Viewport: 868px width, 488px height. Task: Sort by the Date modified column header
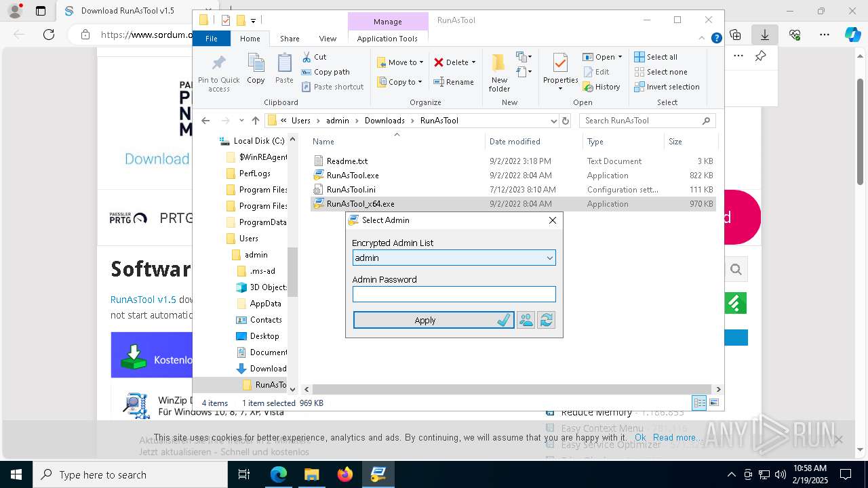515,142
